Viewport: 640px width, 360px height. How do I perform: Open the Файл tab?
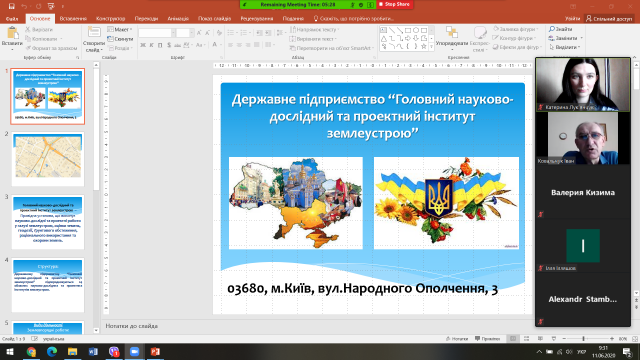[12, 19]
